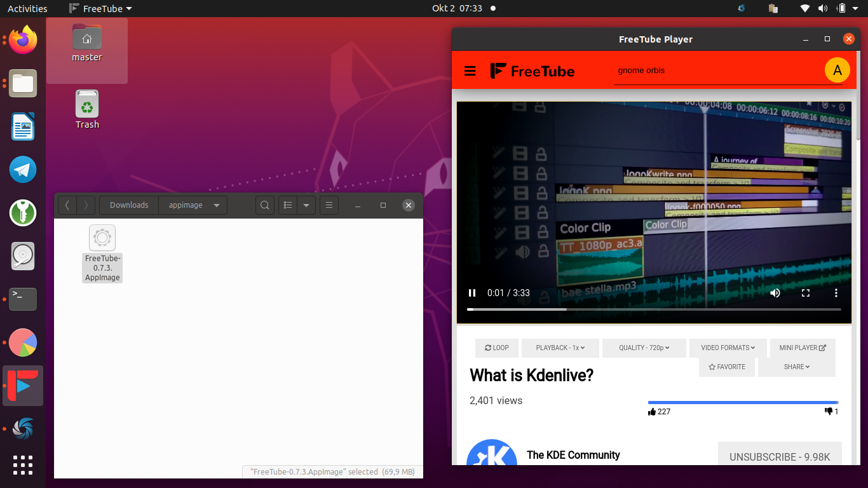The width and height of the screenshot is (868, 488).
Task: Open Telegram from the dock
Action: click(x=23, y=170)
